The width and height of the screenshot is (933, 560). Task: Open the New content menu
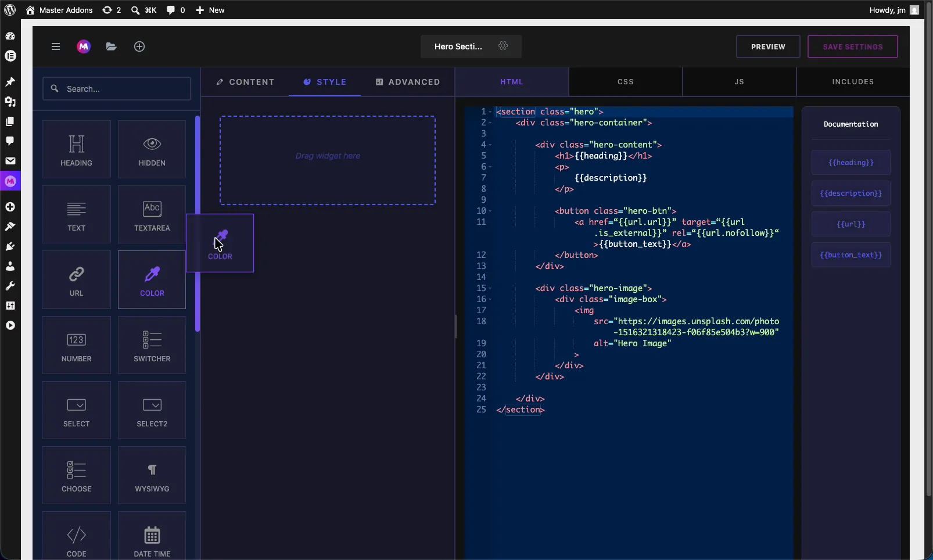(x=210, y=10)
